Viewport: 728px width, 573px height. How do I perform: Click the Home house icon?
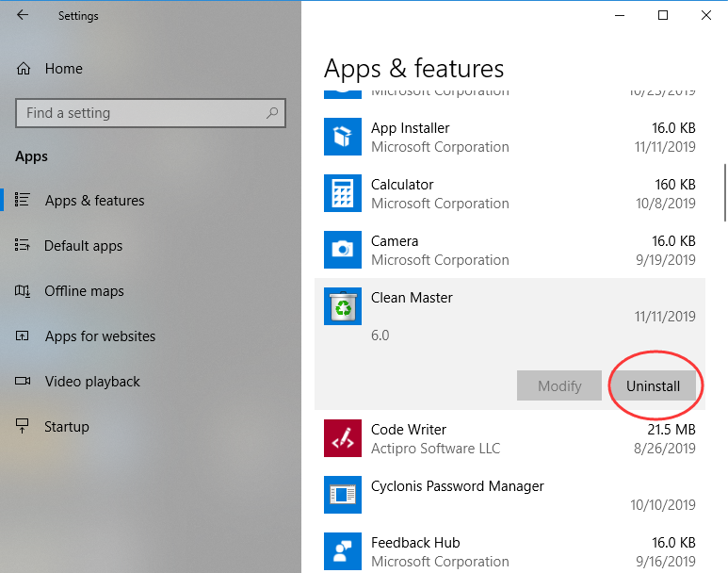(x=24, y=69)
